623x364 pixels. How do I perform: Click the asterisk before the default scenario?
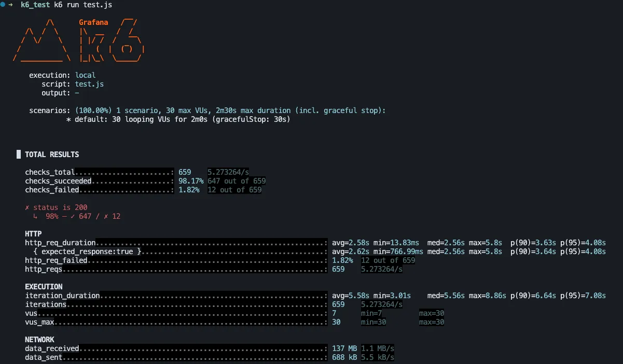point(68,119)
